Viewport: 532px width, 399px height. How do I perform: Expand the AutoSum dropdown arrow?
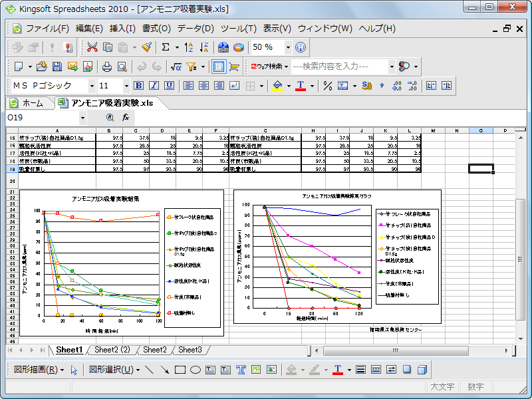pos(177,47)
